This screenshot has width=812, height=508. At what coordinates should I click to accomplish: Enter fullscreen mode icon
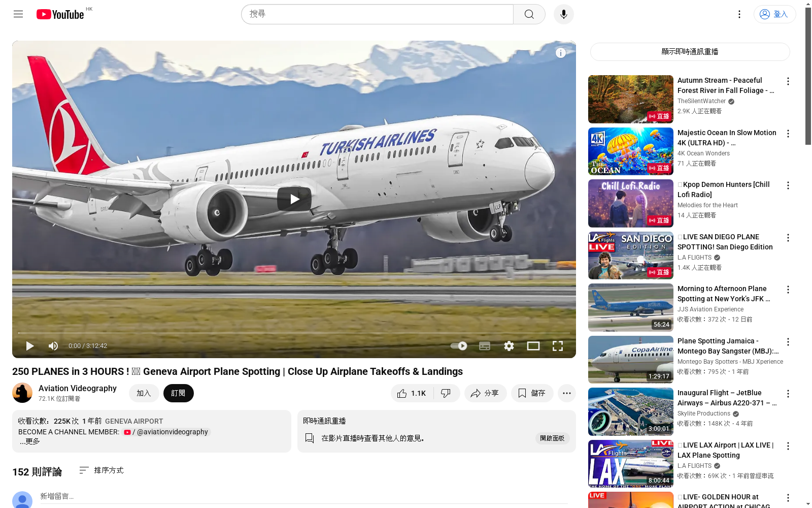point(558,346)
